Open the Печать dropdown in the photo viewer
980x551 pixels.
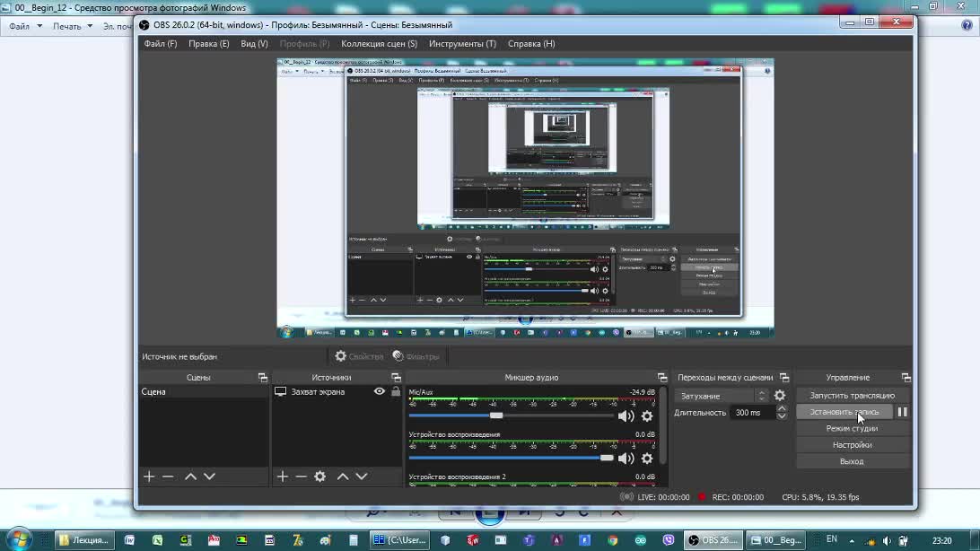tap(73, 26)
